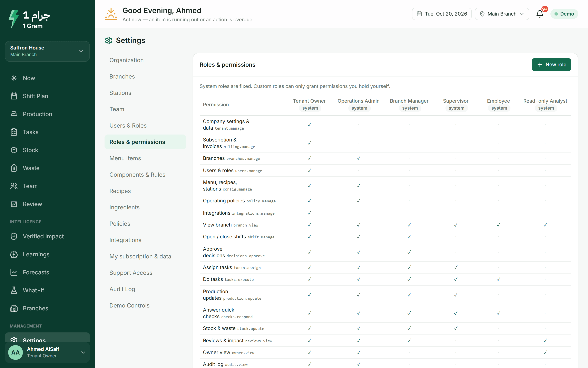Expand the Ahmed AlSaif user menu
This screenshot has height=368, width=588.
click(47, 352)
